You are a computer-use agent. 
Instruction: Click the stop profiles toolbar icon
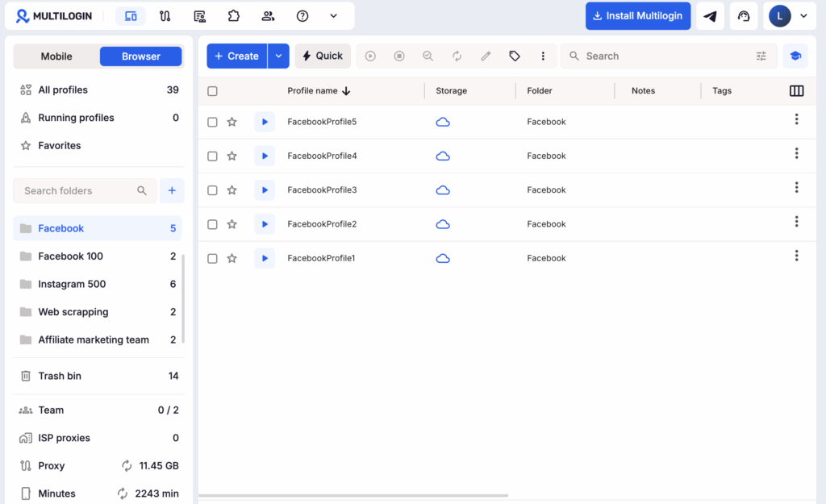click(x=399, y=56)
